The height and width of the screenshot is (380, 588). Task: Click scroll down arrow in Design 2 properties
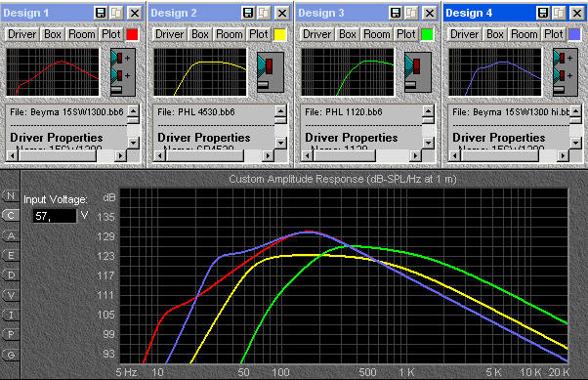pyautogui.click(x=280, y=143)
